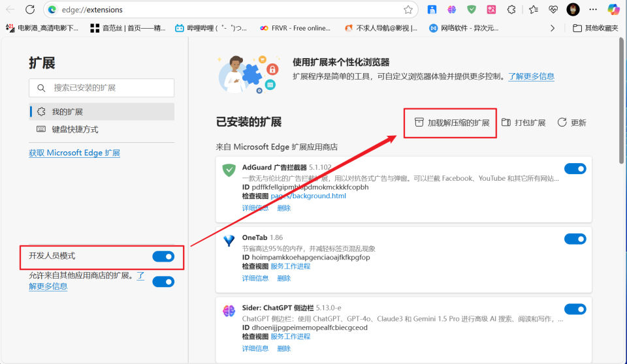Open Sider 服务工作进程 link
The image size is (627, 364).
coord(290,337)
